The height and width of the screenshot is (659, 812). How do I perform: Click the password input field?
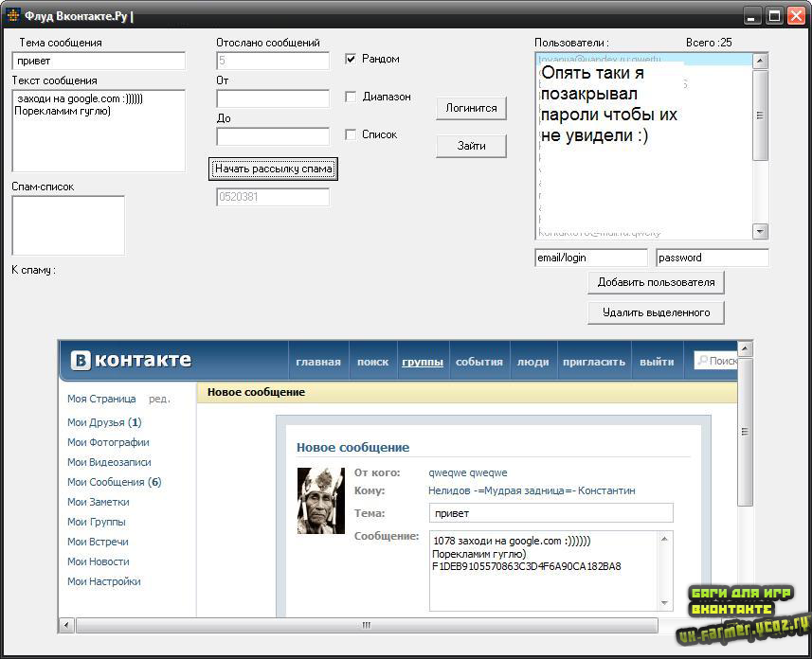(713, 258)
